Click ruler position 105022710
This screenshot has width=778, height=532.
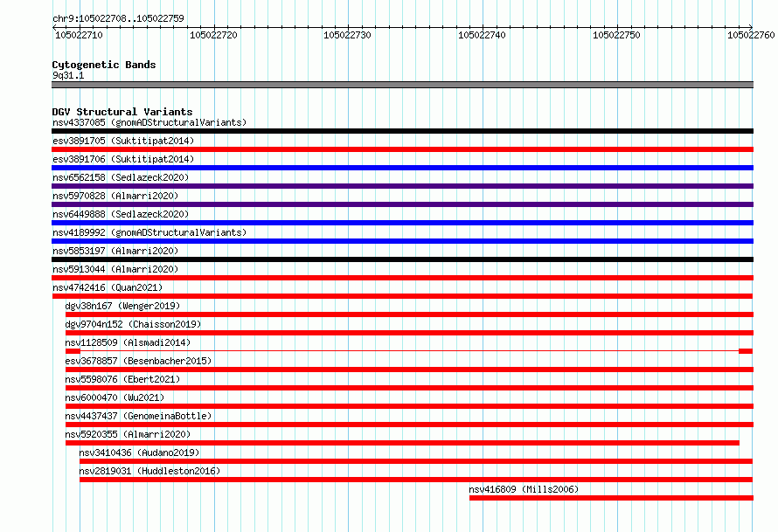pos(79,35)
